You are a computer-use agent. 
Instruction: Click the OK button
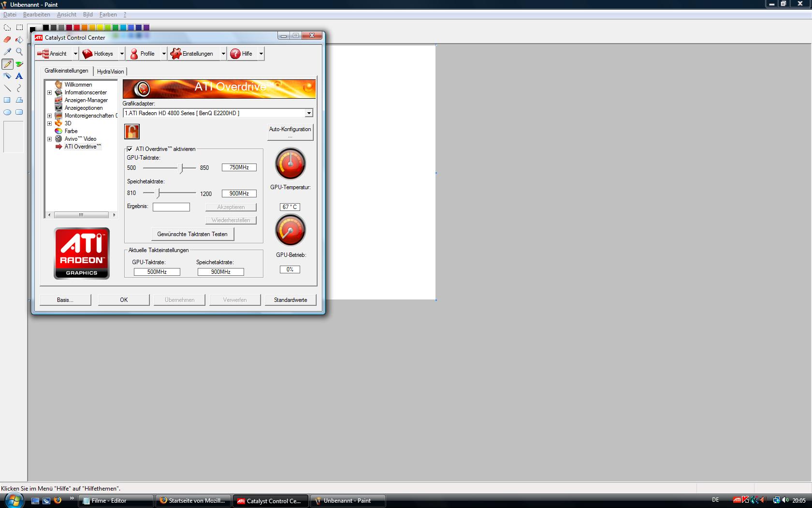pyautogui.click(x=124, y=300)
